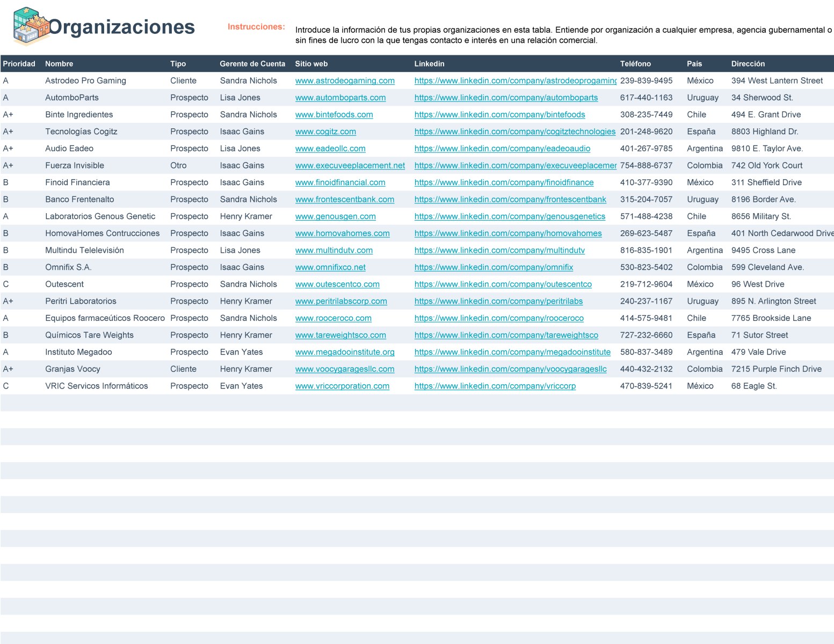Image resolution: width=834 pixels, height=644 pixels.
Task: Open www.omnifixco.net website link
Action: tap(330, 267)
